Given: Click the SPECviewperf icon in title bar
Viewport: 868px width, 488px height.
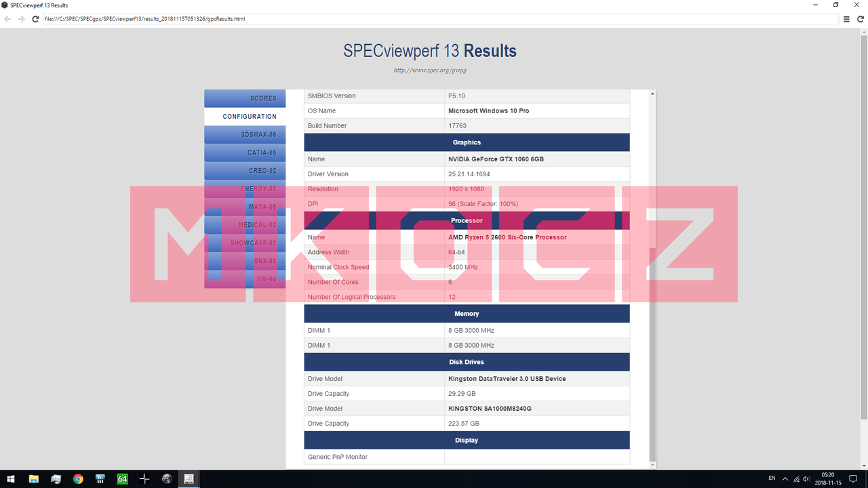Looking at the screenshot, I should (x=5, y=5).
